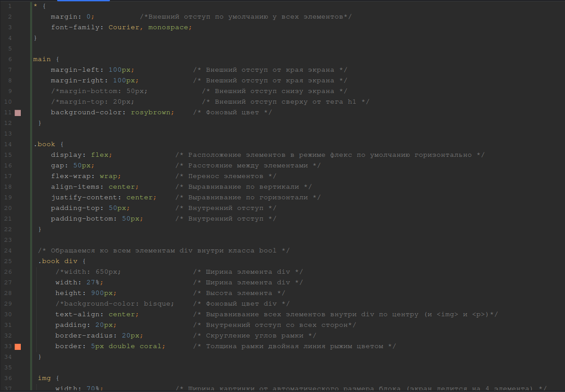The image size is (565, 392).
Task: Click the 'flex' value of display
Action: [x=99, y=155]
